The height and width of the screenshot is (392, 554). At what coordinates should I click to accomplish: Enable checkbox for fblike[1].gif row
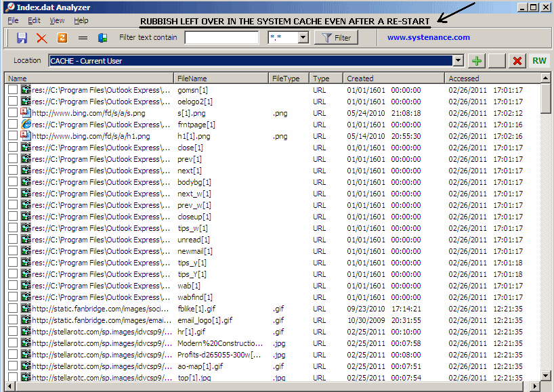(13, 309)
